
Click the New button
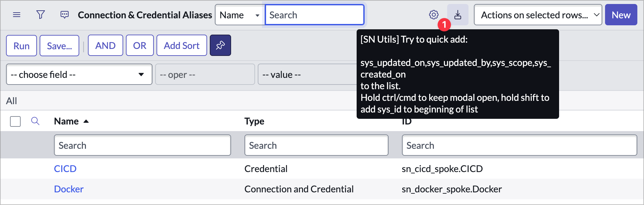pyautogui.click(x=621, y=15)
